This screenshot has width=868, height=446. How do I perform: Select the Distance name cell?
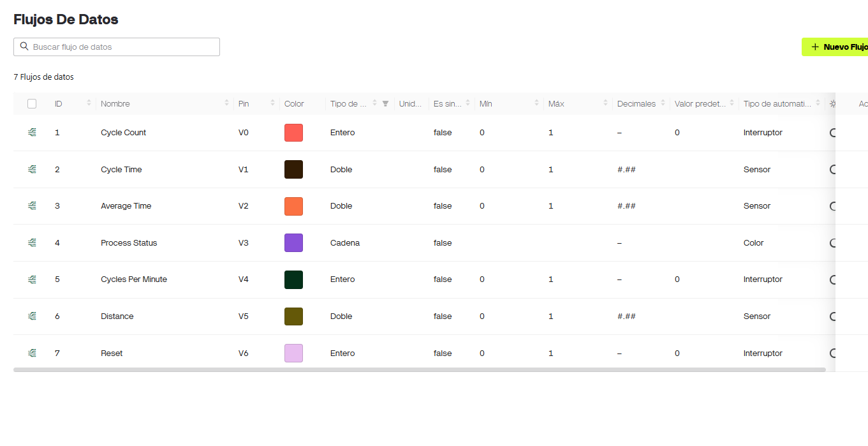tap(117, 316)
